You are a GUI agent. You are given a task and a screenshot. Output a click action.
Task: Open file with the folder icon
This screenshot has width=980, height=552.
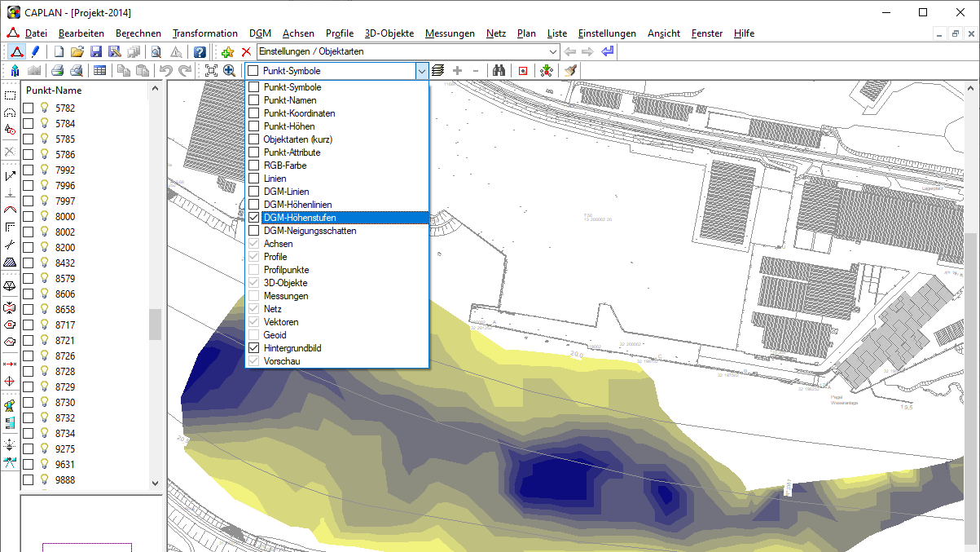[x=77, y=51]
